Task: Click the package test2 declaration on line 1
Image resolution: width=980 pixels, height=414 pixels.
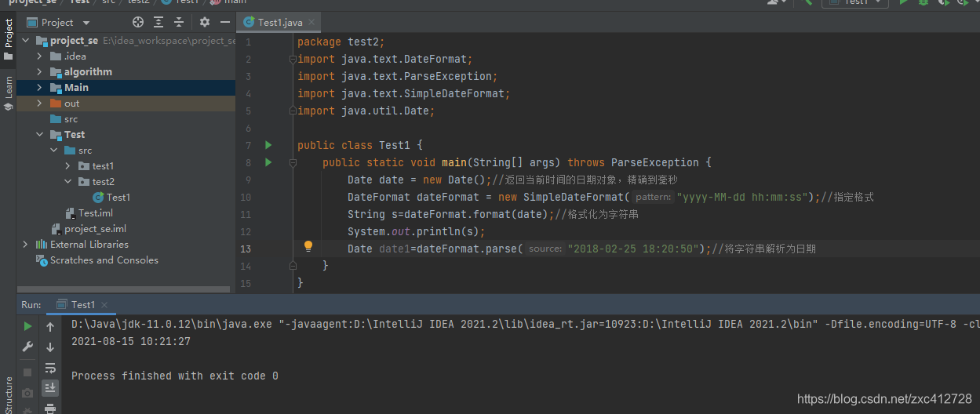Action: pyautogui.click(x=341, y=42)
